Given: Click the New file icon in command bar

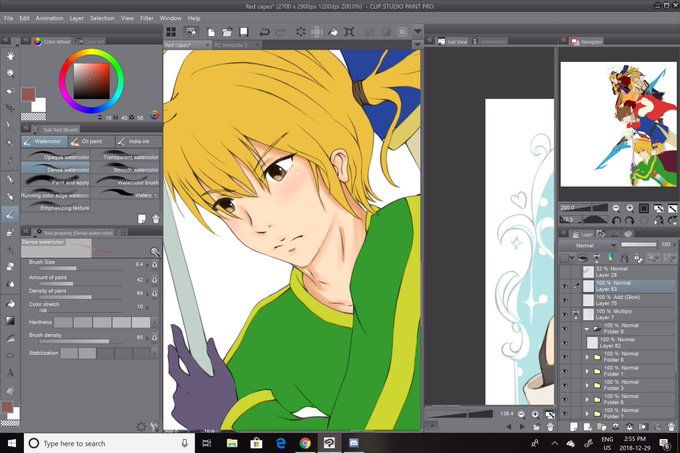Looking at the screenshot, I should pos(211,32).
